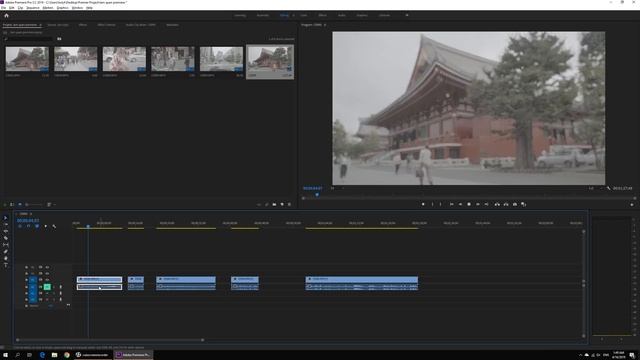This screenshot has width=640, height=360.
Task: Click the timeline horizontal zoom scrollbar
Action: pos(110,340)
